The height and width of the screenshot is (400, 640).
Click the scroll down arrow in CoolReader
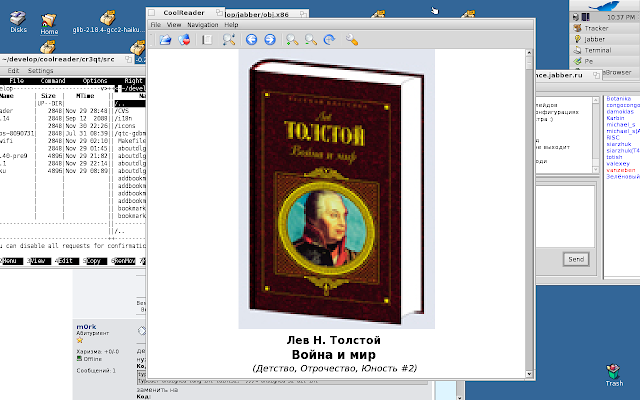coord(529,374)
